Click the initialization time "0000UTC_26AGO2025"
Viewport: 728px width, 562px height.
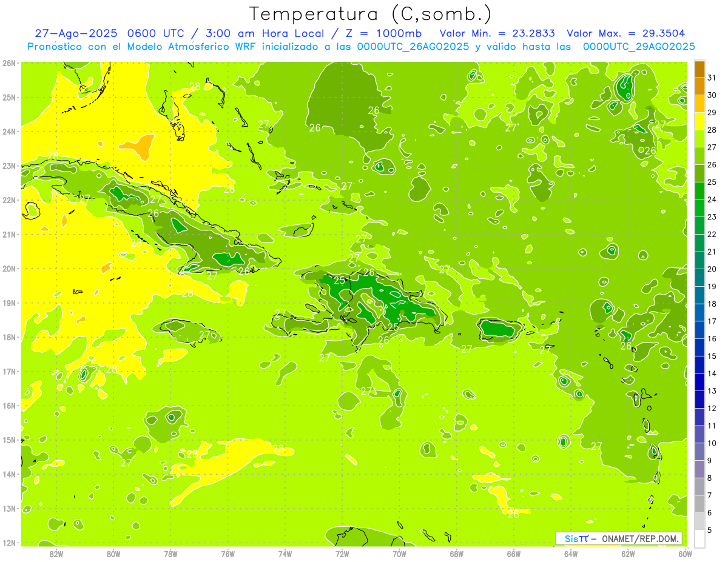coord(413,47)
